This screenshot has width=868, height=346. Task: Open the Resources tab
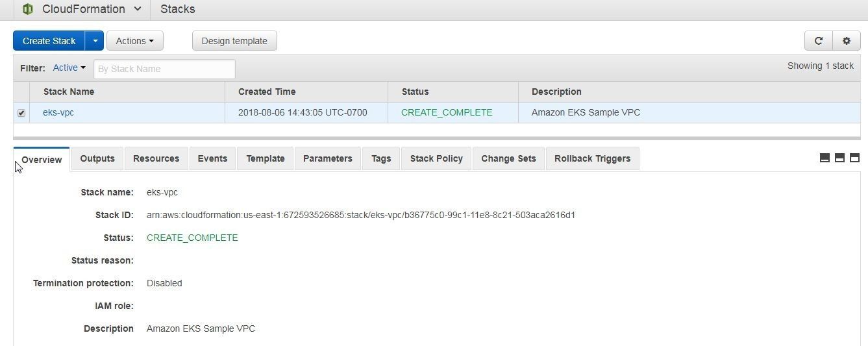[x=156, y=158]
